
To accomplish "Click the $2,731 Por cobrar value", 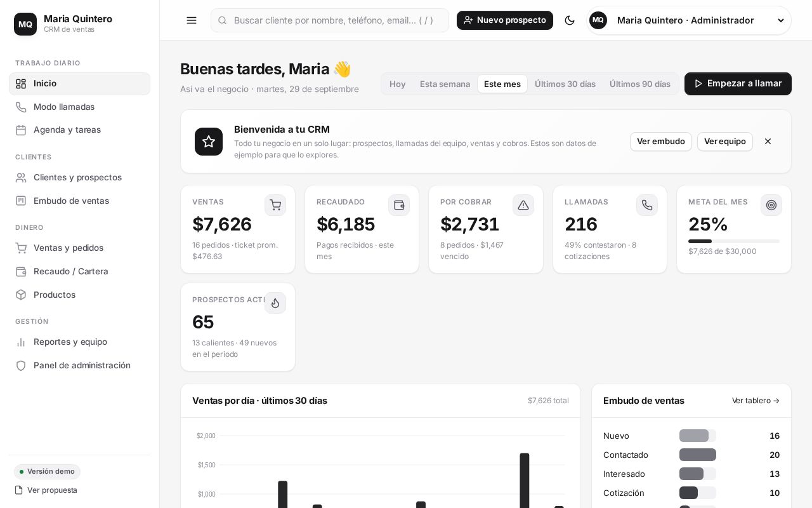I will [470, 224].
